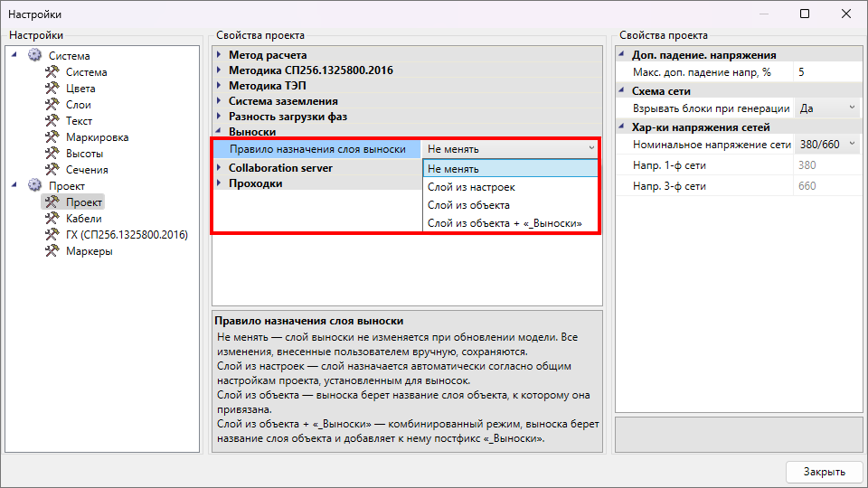Image resolution: width=868 pixels, height=488 pixels.
Task: Open the Текст settings tree item
Action: 79,120
